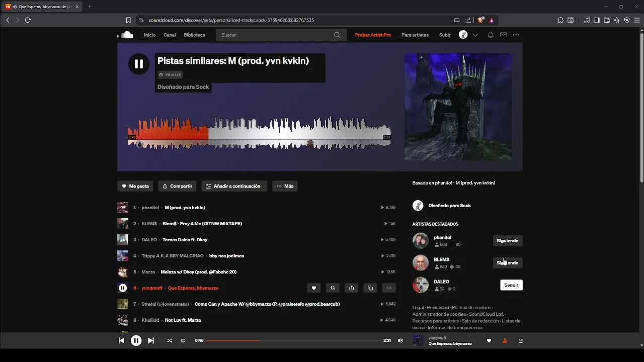This screenshot has height=362, width=644.
Task: Expand the user avatar chevron menu
Action: [x=475, y=35]
